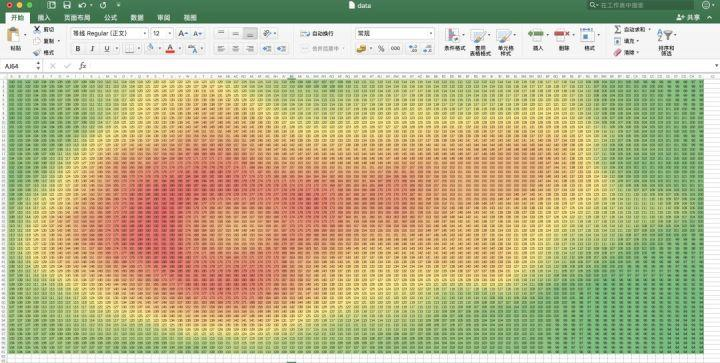Cut selection with the scissors icon
The height and width of the screenshot is (363, 720).
38,29
